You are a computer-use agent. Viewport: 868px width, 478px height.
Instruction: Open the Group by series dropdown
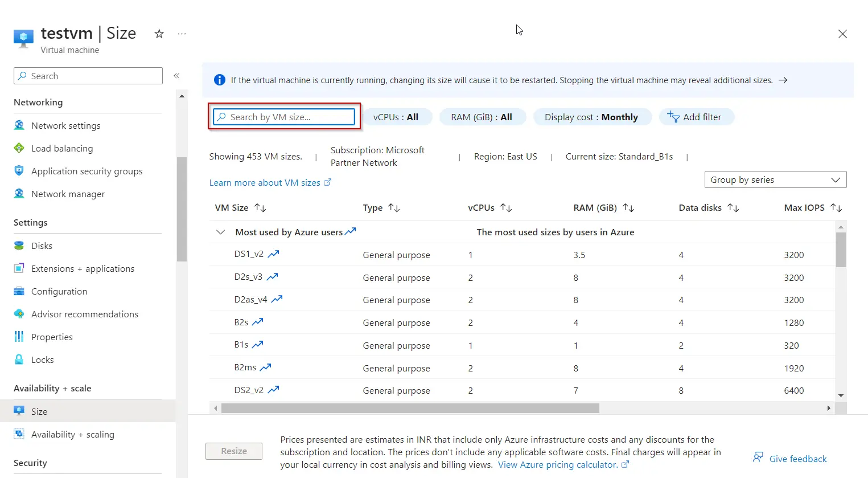775,180
